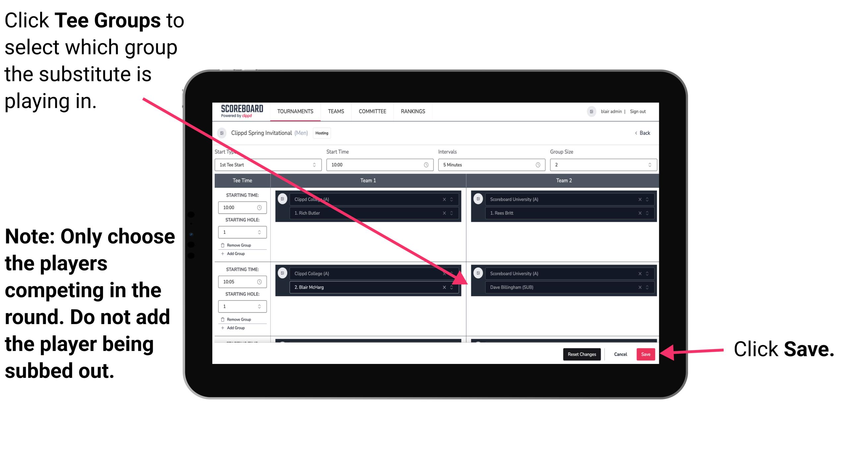The width and height of the screenshot is (868, 467).
Task: Click the X icon next to Rich Butler
Action: tap(445, 213)
